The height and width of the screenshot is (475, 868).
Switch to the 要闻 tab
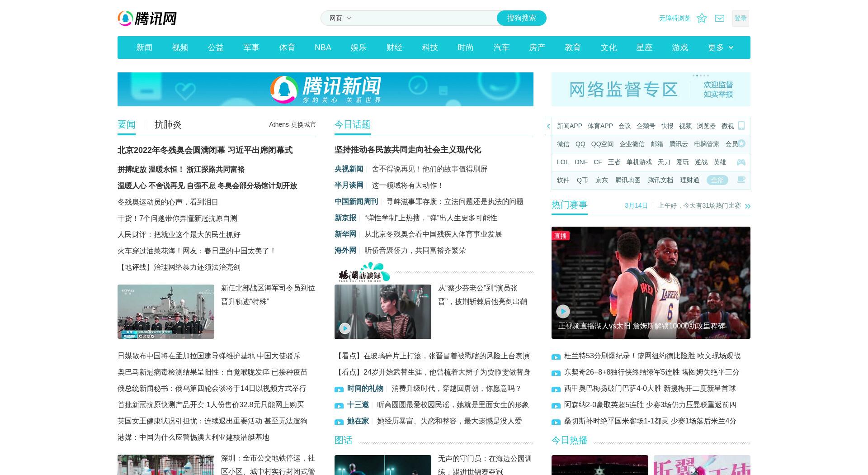point(127,125)
